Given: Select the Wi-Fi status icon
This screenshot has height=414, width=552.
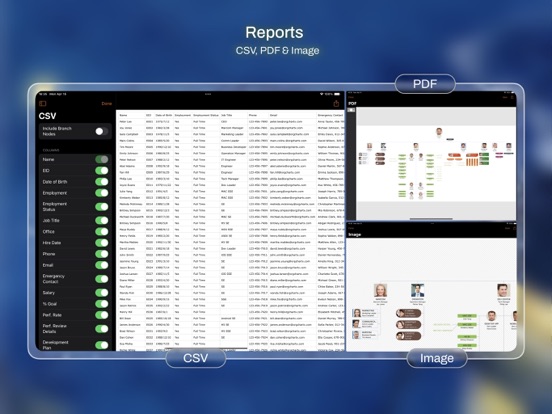Looking at the screenshot, I should 321,94.
